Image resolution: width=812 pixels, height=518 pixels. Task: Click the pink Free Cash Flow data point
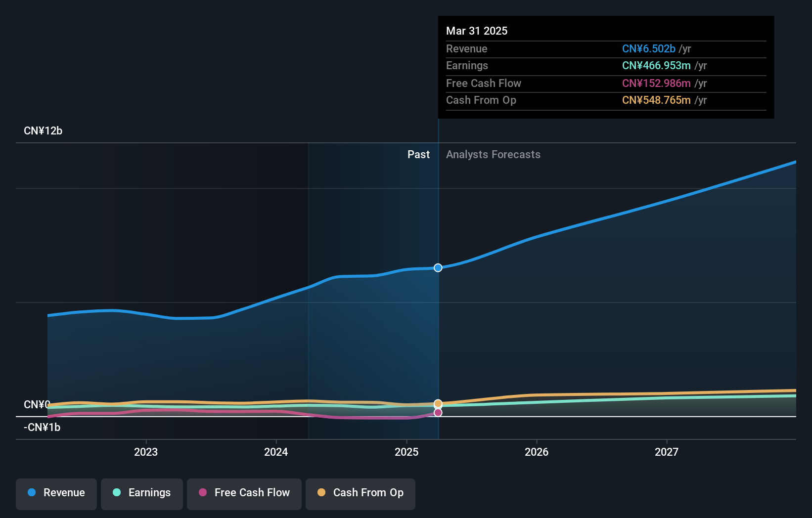[438, 412]
